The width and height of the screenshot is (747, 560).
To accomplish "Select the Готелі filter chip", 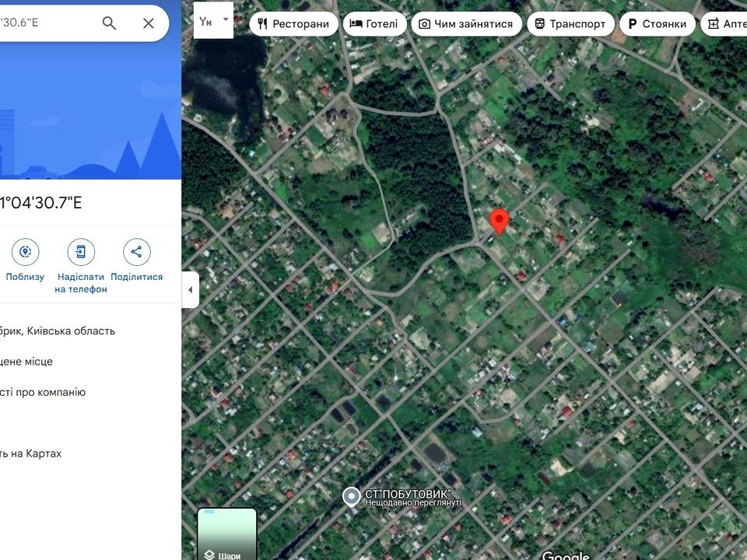I will pos(374,24).
